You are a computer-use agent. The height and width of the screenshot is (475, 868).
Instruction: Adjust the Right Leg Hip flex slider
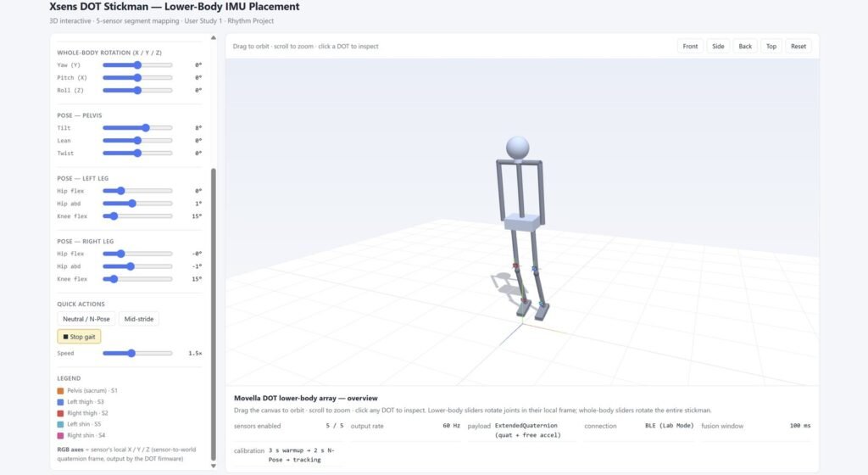(137, 254)
